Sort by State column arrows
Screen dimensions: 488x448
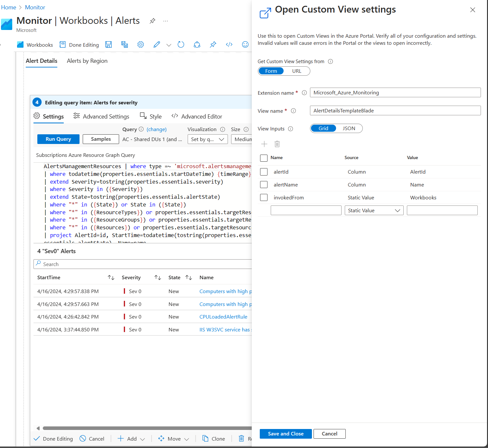coord(189,277)
